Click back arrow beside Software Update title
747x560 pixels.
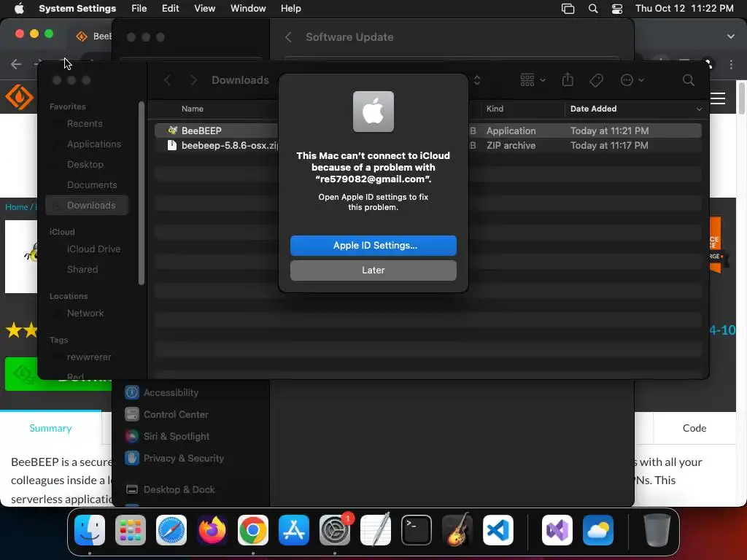click(287, 37)
